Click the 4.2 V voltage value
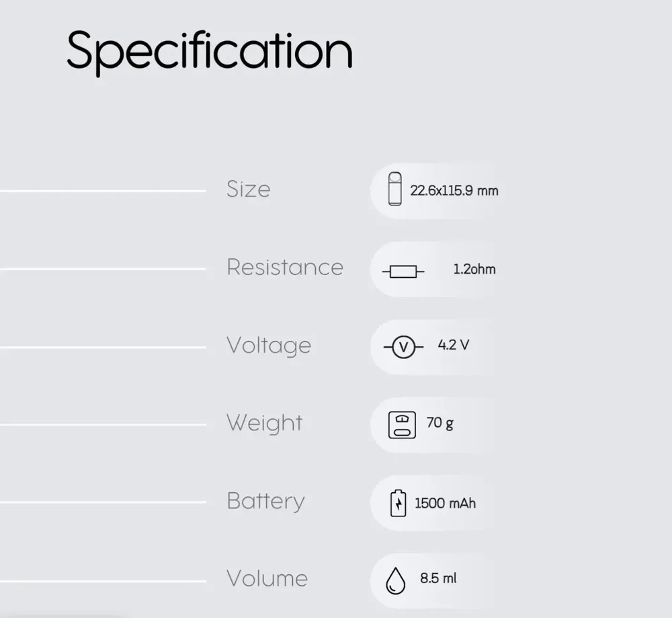Image resolution: width=672 pixels, height=618 pixels. (x=454, y=345)
